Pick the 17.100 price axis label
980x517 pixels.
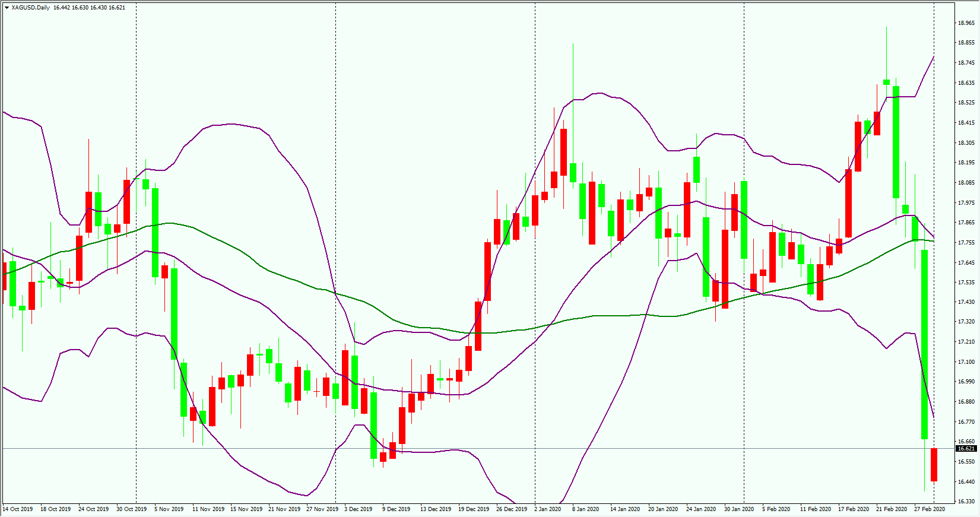966,362
